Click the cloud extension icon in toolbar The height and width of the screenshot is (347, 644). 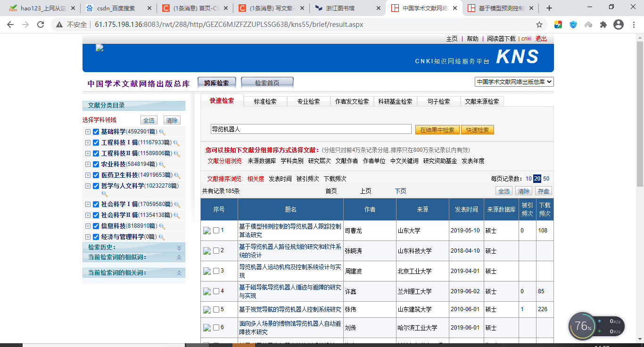click(x=588, y=25)
